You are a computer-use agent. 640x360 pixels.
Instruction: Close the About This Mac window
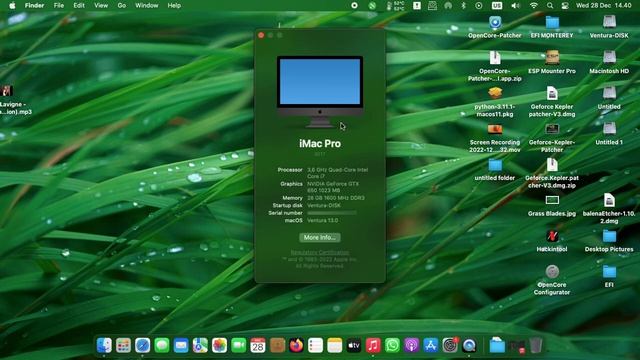261,35
